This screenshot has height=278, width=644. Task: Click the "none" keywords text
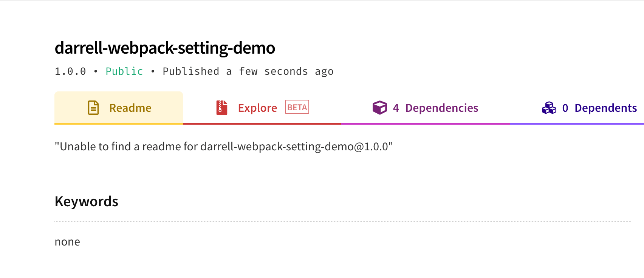[x=67, y=242]
